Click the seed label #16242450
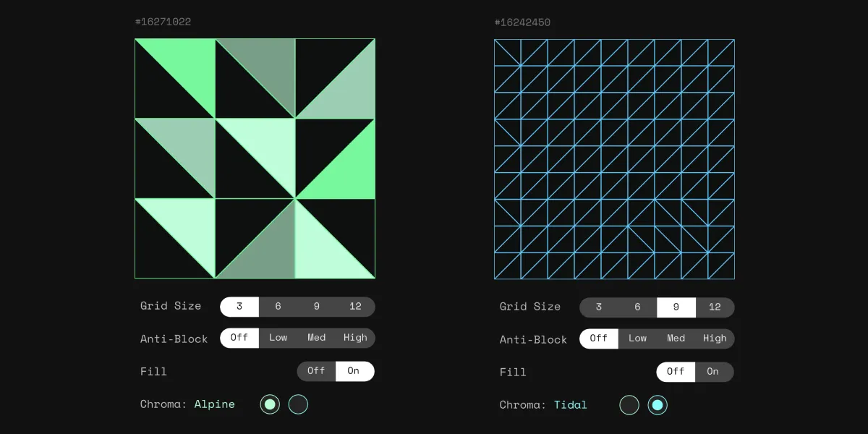The width and height of the screenshot is (868, 434). pyautogui.click(x=522, y=22)
